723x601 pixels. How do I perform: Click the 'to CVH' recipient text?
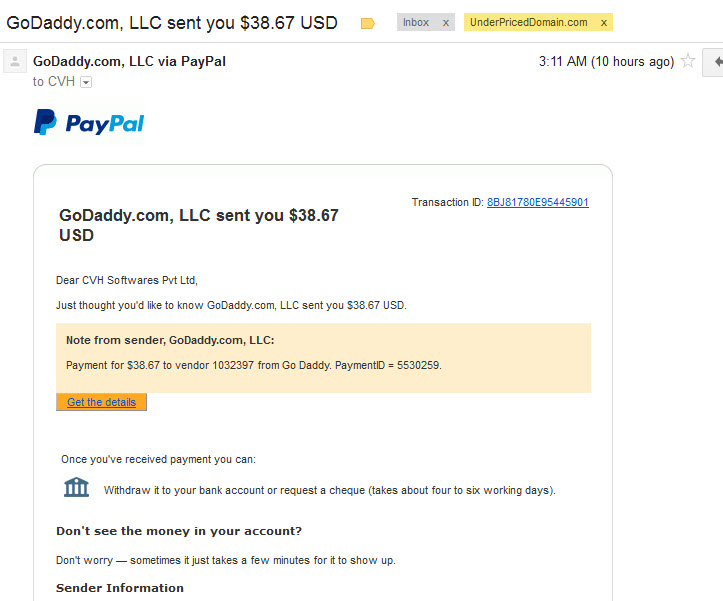tap(53, 82)
